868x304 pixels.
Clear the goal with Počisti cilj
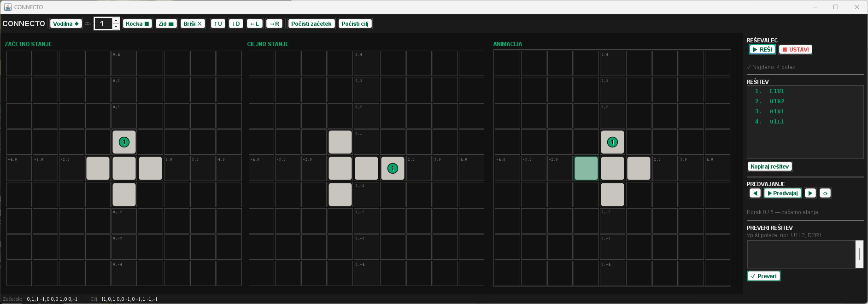(355, 23)
